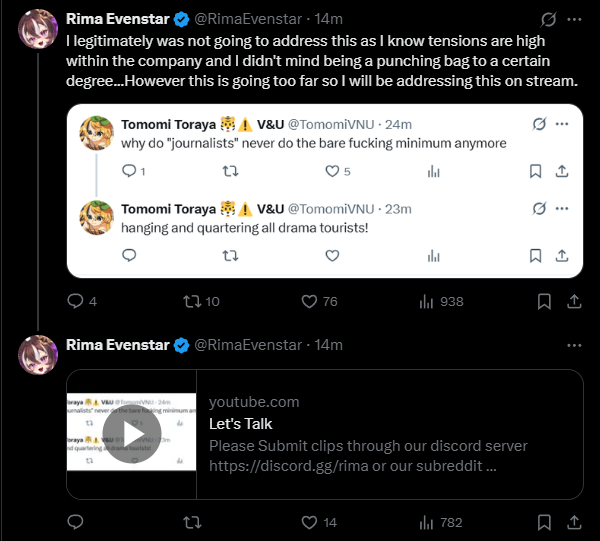The image size is (600, 541).
Task: Reply to Rima's first tweet
Action: click(75, 301)
